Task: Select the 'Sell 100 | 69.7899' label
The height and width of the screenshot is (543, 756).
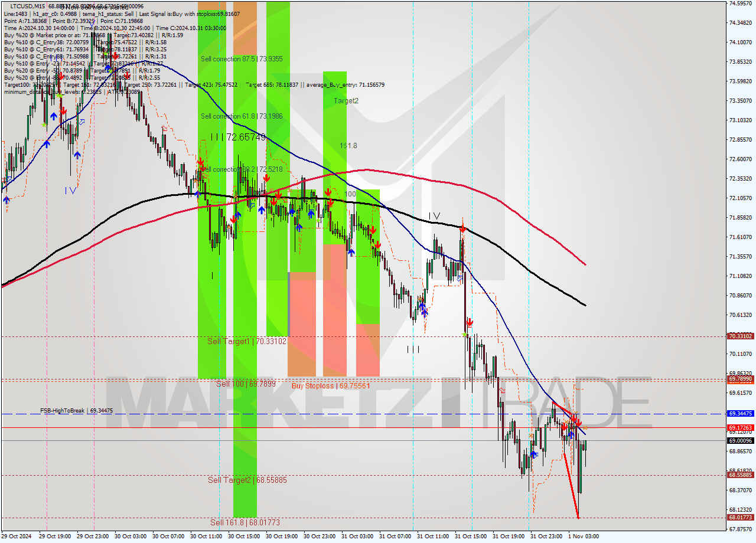Action: [246, 384]
